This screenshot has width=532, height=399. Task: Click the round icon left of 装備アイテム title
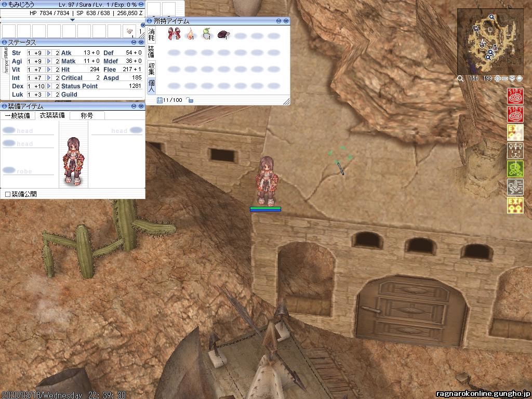[4, 106]
